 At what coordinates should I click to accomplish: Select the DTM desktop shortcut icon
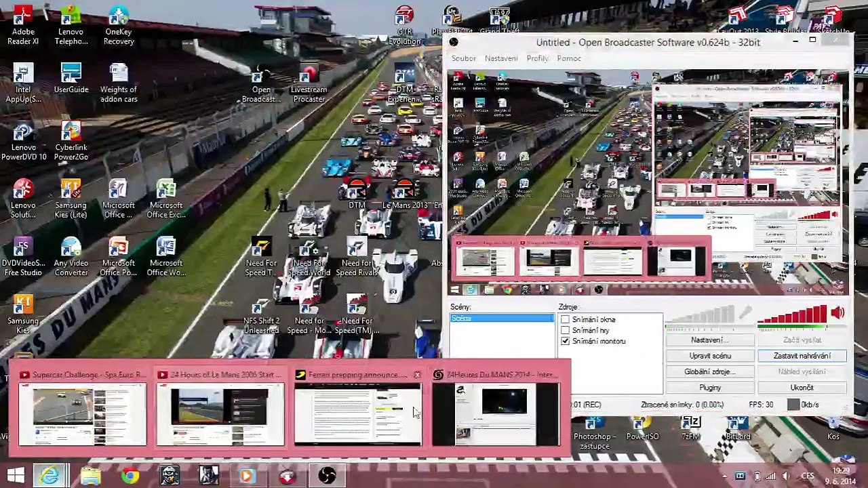coord(357,192)
